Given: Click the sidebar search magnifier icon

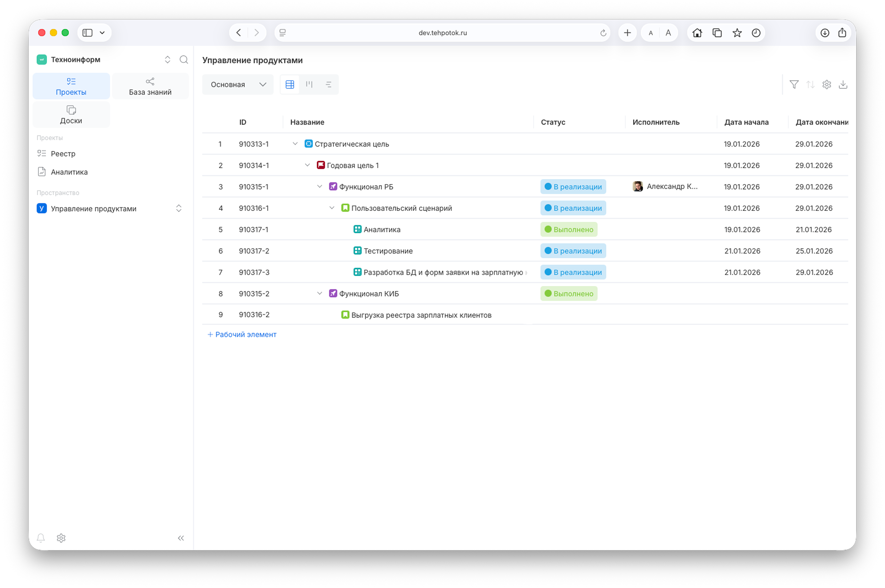Looking at the screenshot, I should (184, 60).
